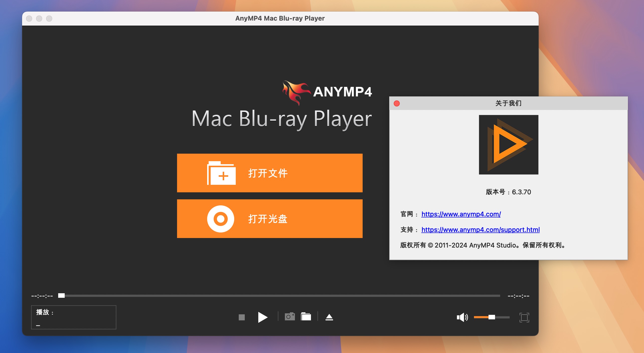
Task: Click the 支持： label in the About dialog
Action: click(409, 230)
